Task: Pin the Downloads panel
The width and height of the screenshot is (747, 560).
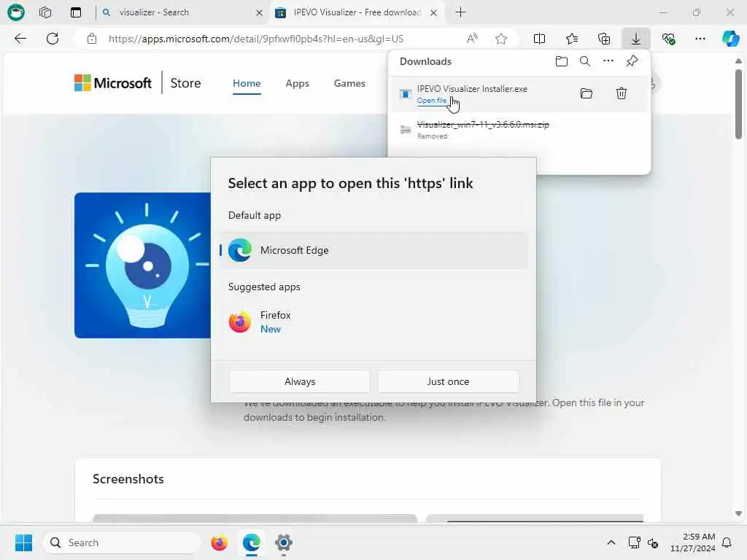Action: click(632, 61)
